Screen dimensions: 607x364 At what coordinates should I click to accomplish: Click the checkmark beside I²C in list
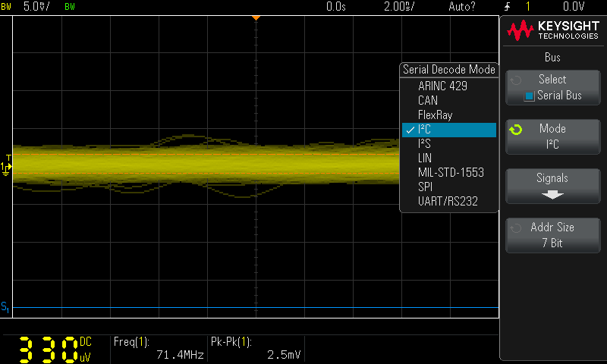pyautogui.click(x=410, y=130)
